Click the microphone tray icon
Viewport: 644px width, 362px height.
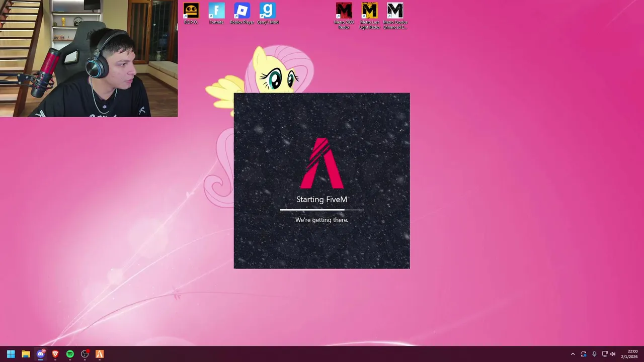(594, 354)
